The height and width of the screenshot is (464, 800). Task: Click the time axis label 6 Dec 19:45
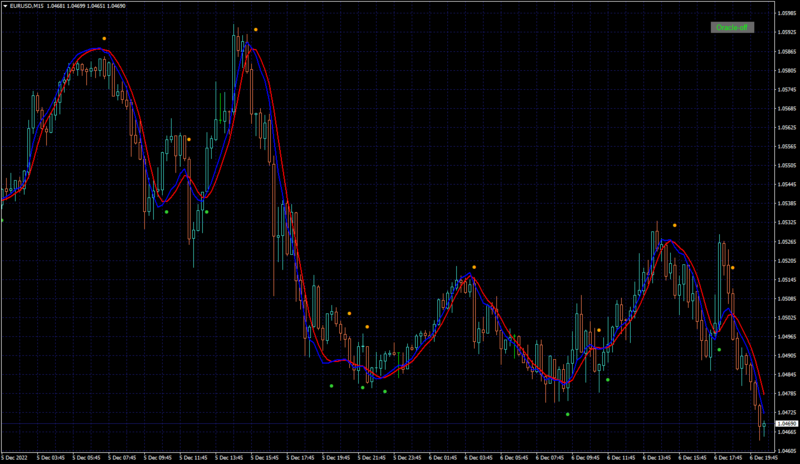pyautogui.click(x=764, y=458)
